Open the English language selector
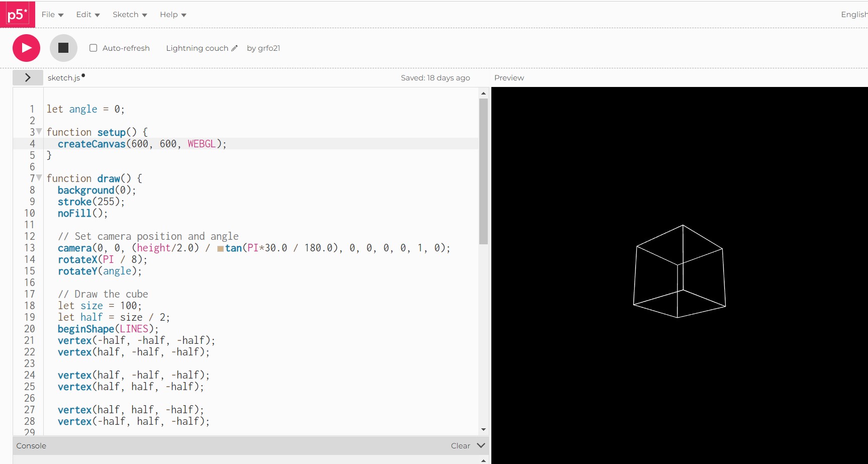This screenshot has height=464, width=868. click(853, 15)
